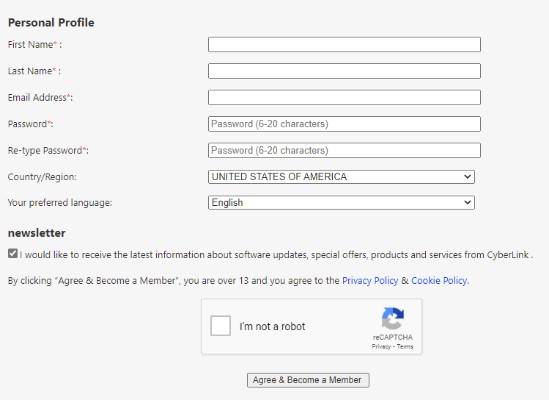
Task: Focus the Last Name input field
Action: [x=344, y=71]
